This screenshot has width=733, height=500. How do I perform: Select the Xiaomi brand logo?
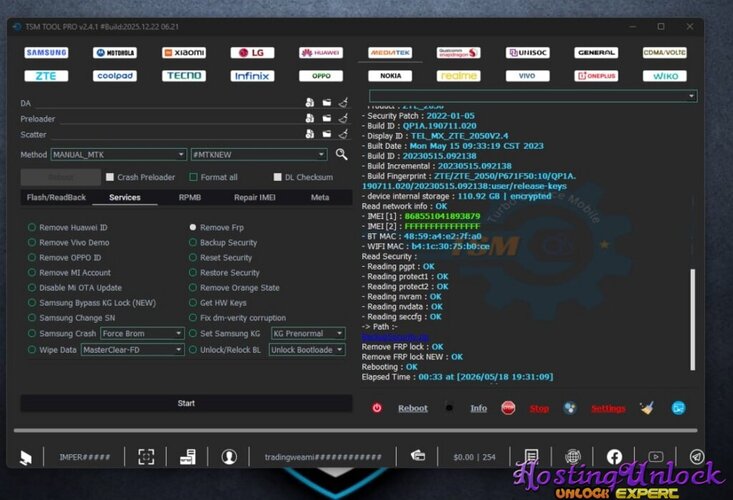pos(184,53)
